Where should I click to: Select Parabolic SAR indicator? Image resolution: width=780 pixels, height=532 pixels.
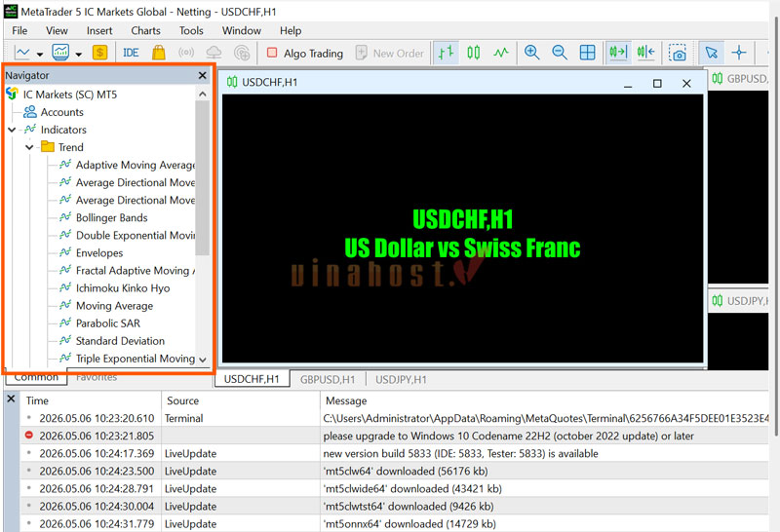[108, 323]
